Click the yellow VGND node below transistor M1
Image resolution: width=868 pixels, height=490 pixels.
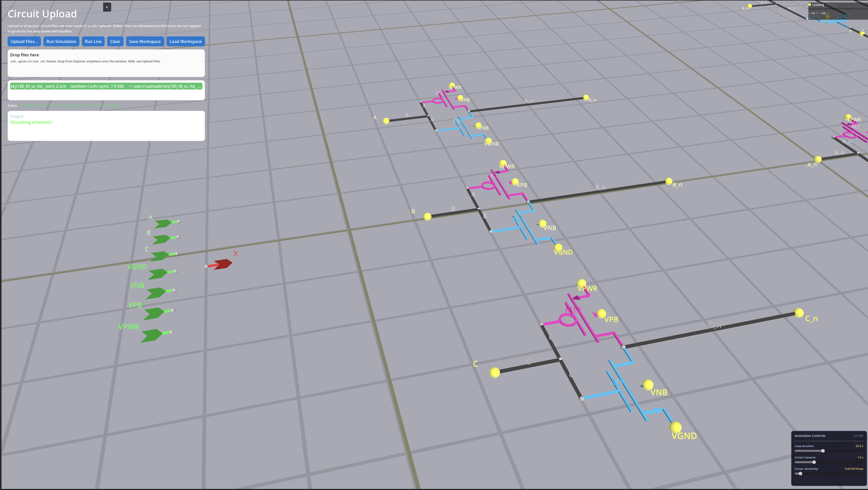676,427
